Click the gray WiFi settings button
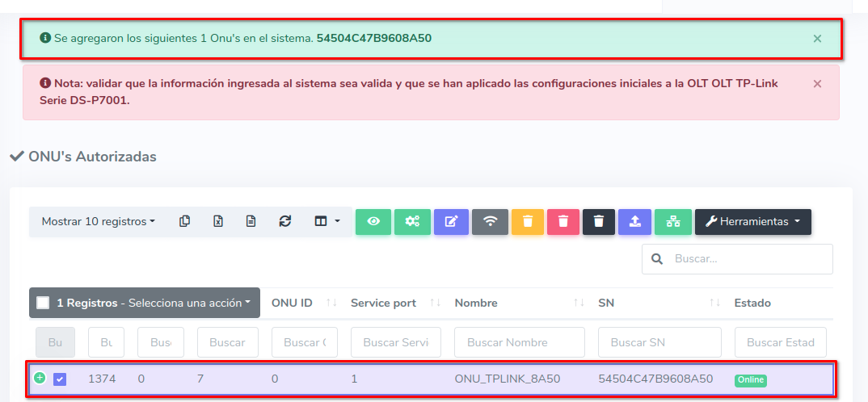868x402 pixels. 490,221
